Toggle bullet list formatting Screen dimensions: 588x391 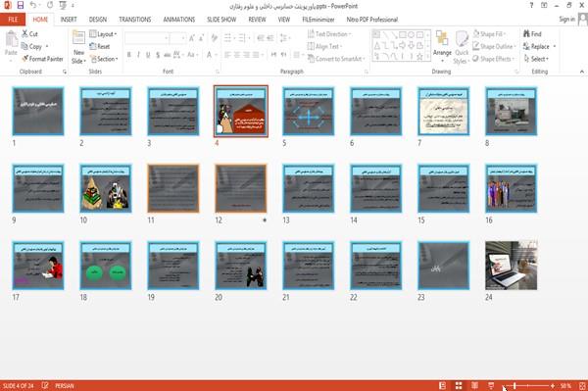tap(228, 38)
